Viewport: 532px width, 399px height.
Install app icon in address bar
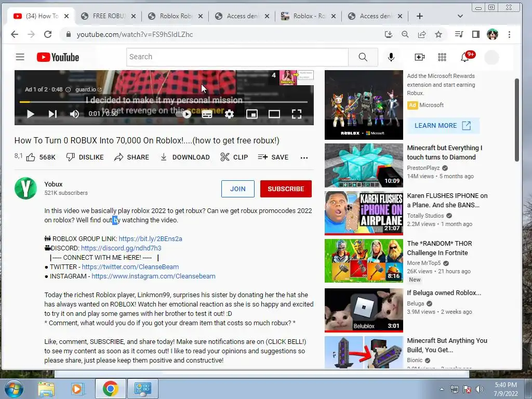click(x=389, y=34)
